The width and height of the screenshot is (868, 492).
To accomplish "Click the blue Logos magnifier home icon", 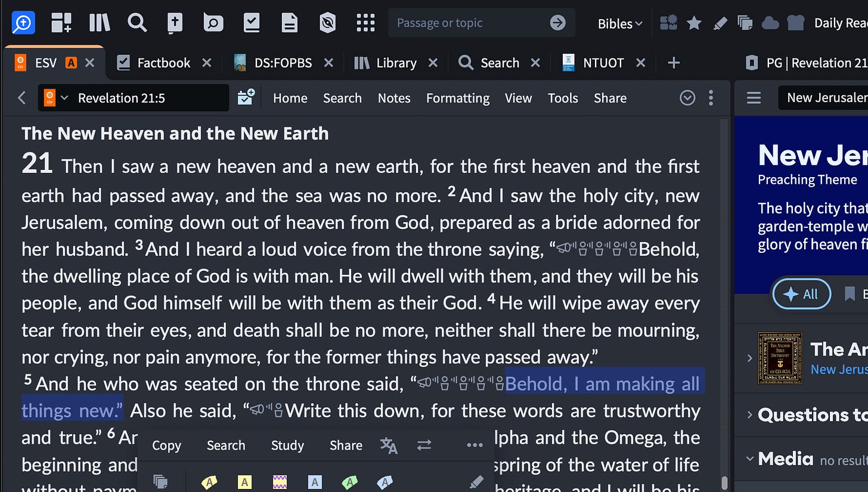I will coord(23,23).
